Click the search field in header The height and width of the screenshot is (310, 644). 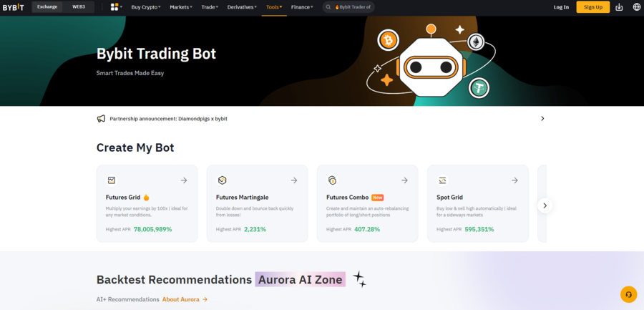click(348, 7)
